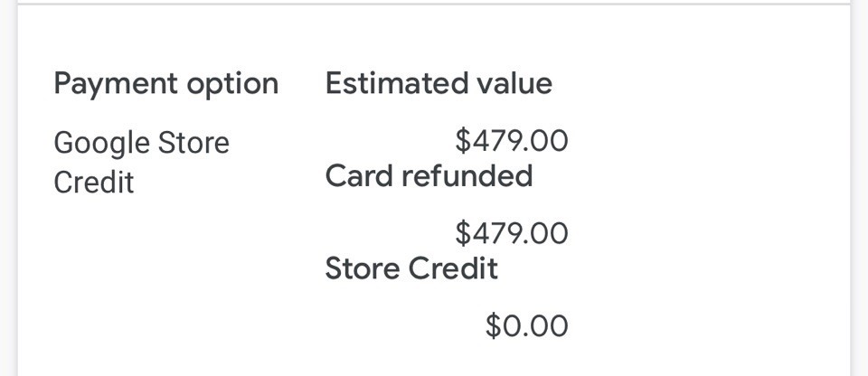Select the $0.00 store credit amount
868x376 pixels.
tap(526, 325)
